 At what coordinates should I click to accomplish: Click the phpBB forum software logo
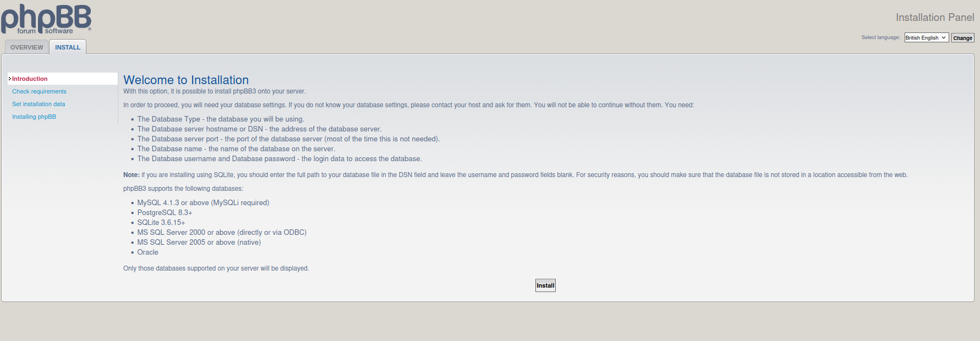[46, 19]
